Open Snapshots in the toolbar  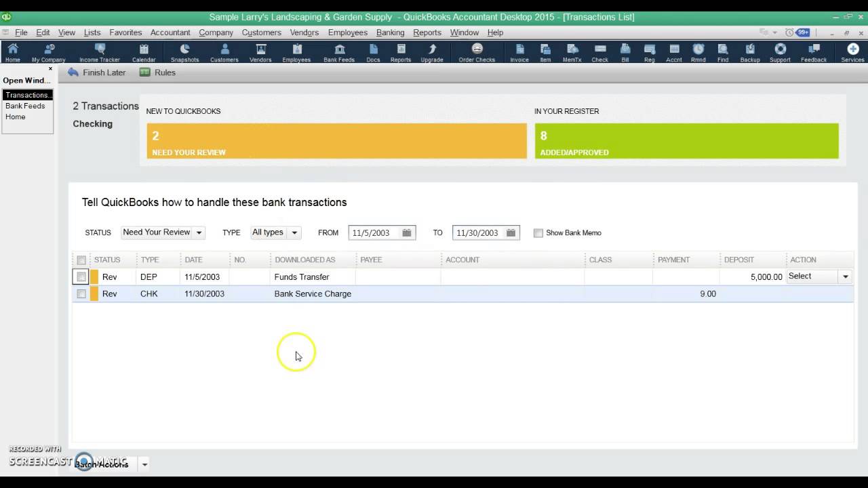click(184, 53)
